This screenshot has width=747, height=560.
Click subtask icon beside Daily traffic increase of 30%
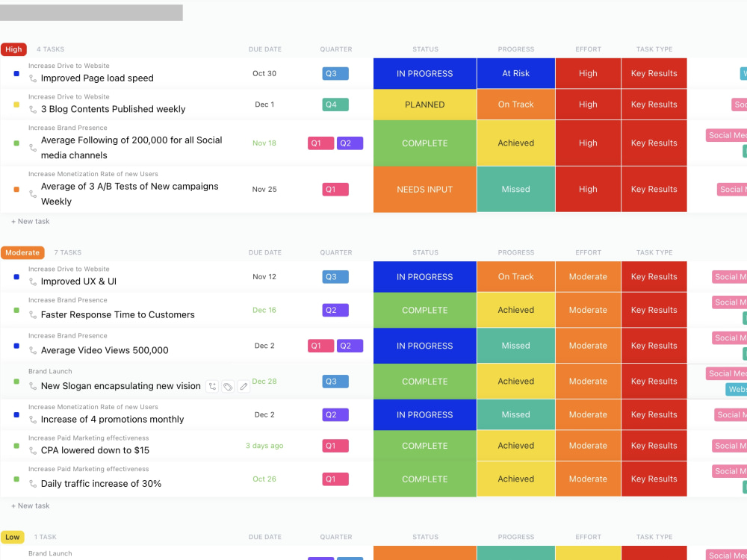pyautogui.click(x=32, y=484)
